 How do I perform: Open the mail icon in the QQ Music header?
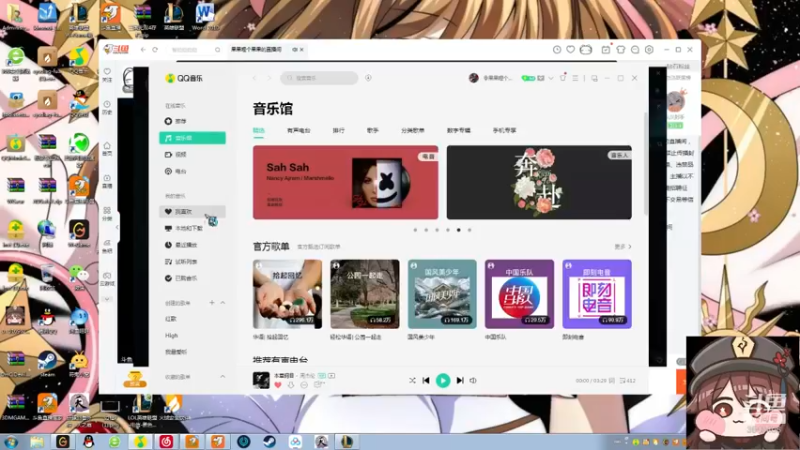(541, 78)
